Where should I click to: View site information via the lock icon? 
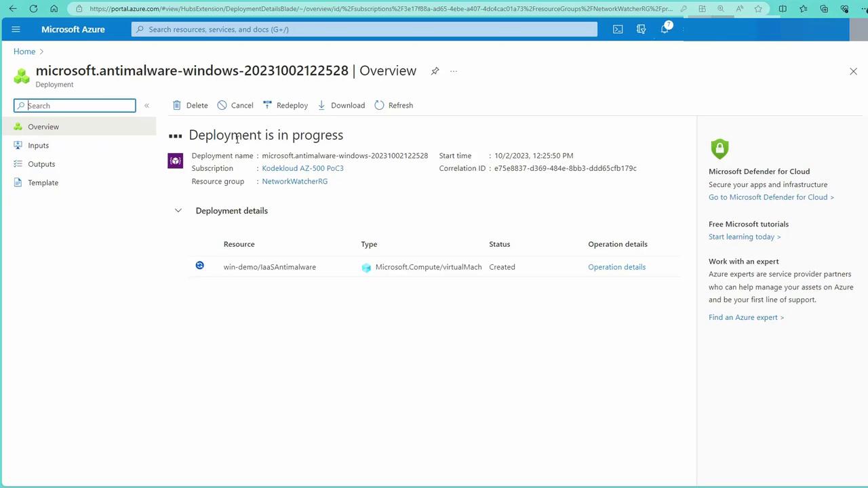point(79,9)
